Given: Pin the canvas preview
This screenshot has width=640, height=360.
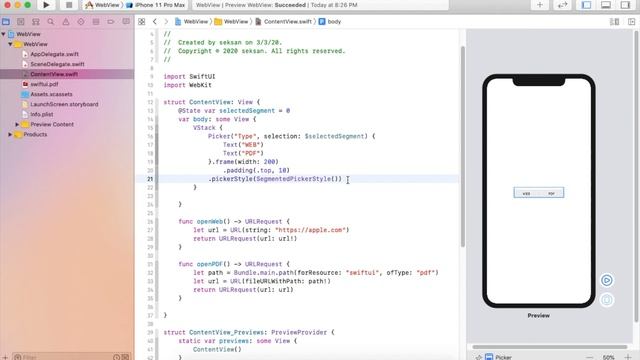Looking at the screenshot, I should [x=478, y=357].
